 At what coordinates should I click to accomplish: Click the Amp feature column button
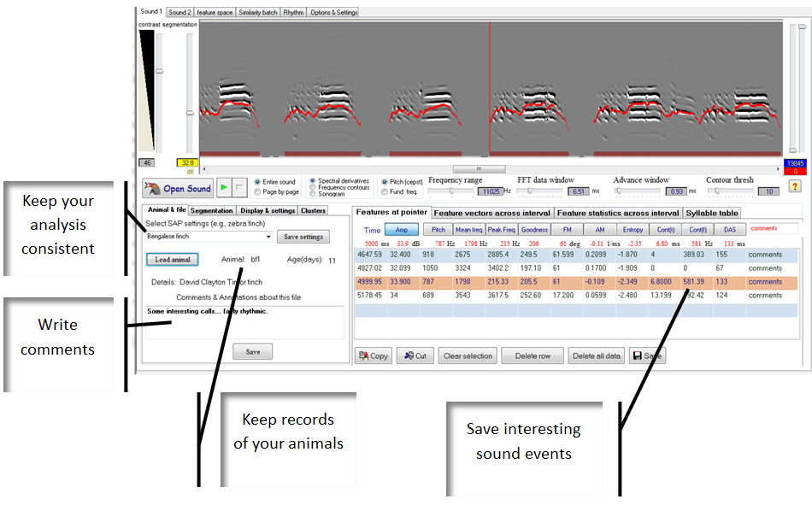[402, 230]
